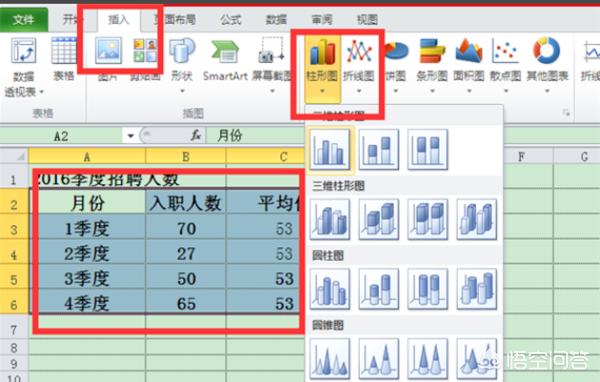Open the 文件 (File) menu tab
Image resolution: width=600 pixels, height=382 pixels.
(24, 19)
